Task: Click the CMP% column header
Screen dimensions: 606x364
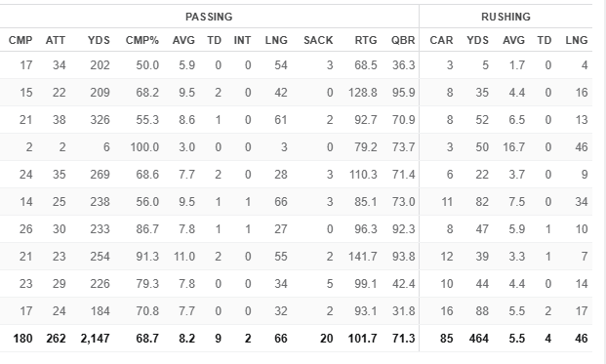Action: 142,40
